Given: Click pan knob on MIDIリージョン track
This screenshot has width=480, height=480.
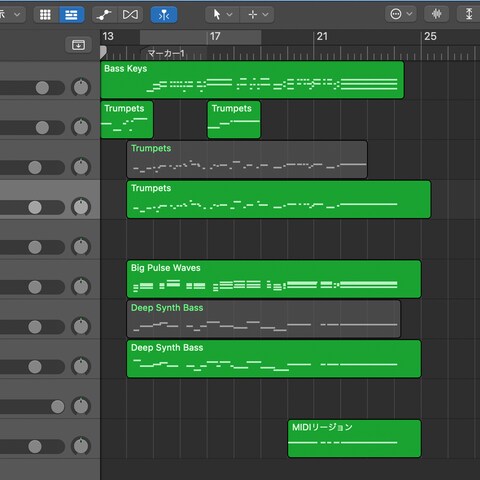Looking at the screenshot, I should coord(81,446).
